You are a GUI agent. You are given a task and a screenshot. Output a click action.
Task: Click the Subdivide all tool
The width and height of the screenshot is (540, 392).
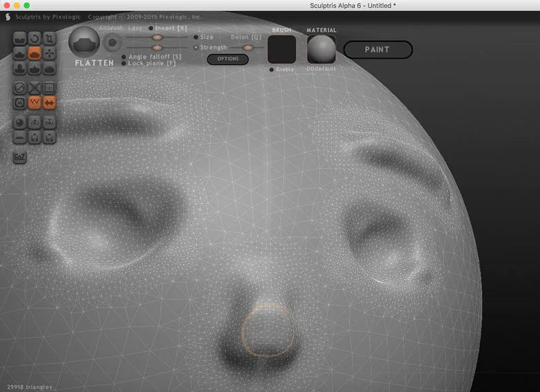pos(50,88)
